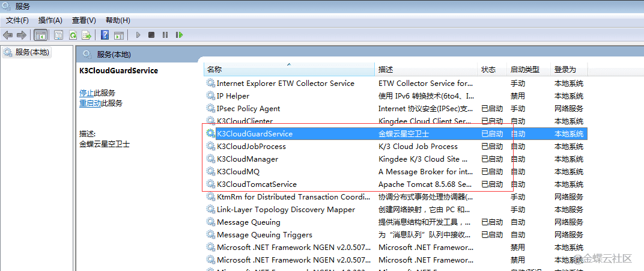Select Link-Layer Topology Discovery Mapper service name
644x271 pixels.
[286, 209]
